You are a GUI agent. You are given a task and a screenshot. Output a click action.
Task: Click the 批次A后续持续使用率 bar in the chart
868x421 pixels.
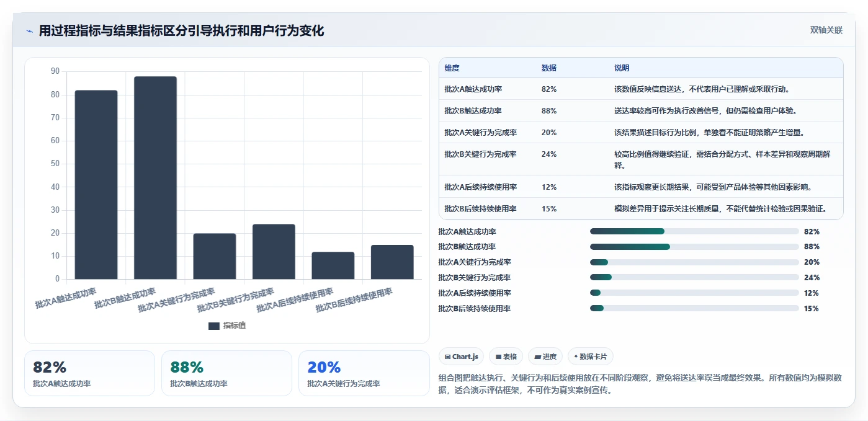click(333, 265)
